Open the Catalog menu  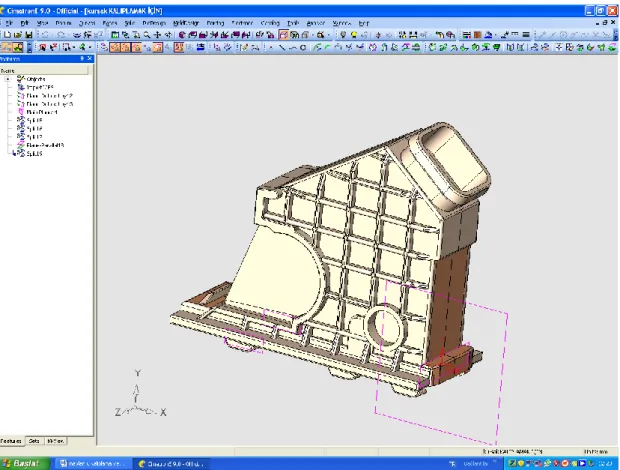pyautogui.click(x=270, y=23)
